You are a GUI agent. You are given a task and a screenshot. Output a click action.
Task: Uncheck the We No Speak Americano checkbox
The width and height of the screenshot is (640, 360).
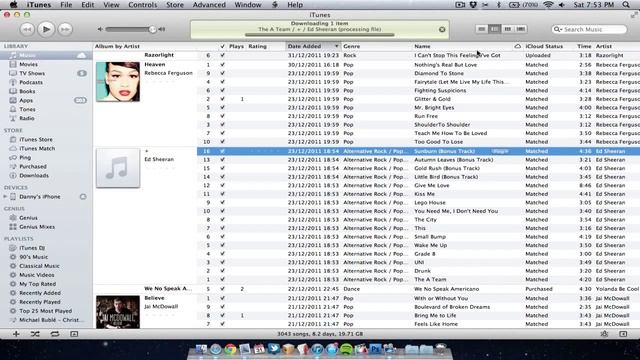pyautogui.click(x=222, y=289)
